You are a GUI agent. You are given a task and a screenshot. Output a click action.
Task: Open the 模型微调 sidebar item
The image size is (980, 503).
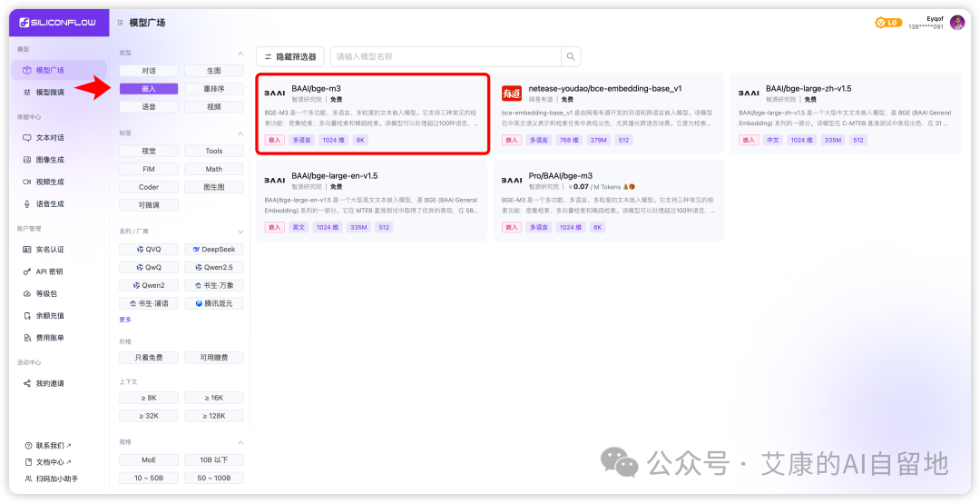(x=59, y=92)
